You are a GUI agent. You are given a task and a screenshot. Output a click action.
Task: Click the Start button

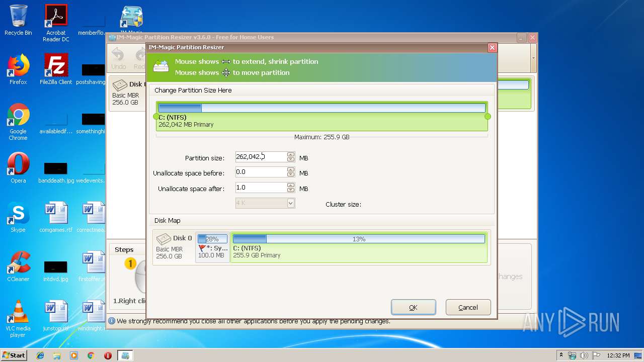(x=14, y=355)
